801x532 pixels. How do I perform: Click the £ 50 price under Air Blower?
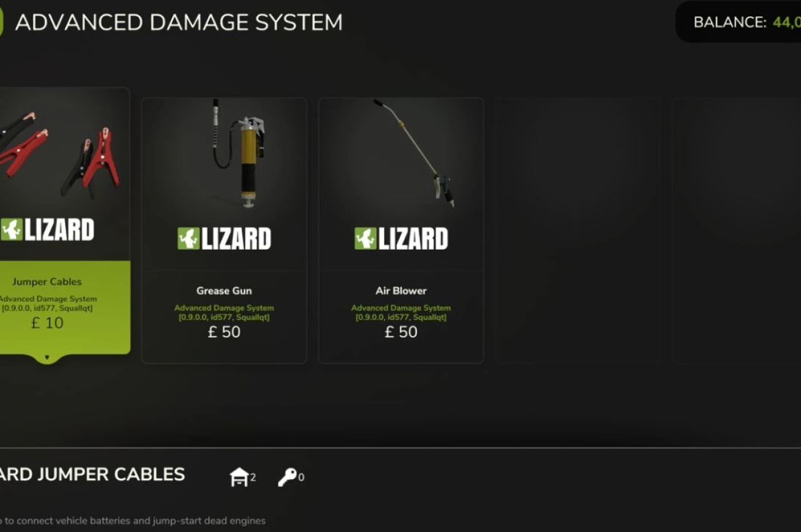(401, 332)
